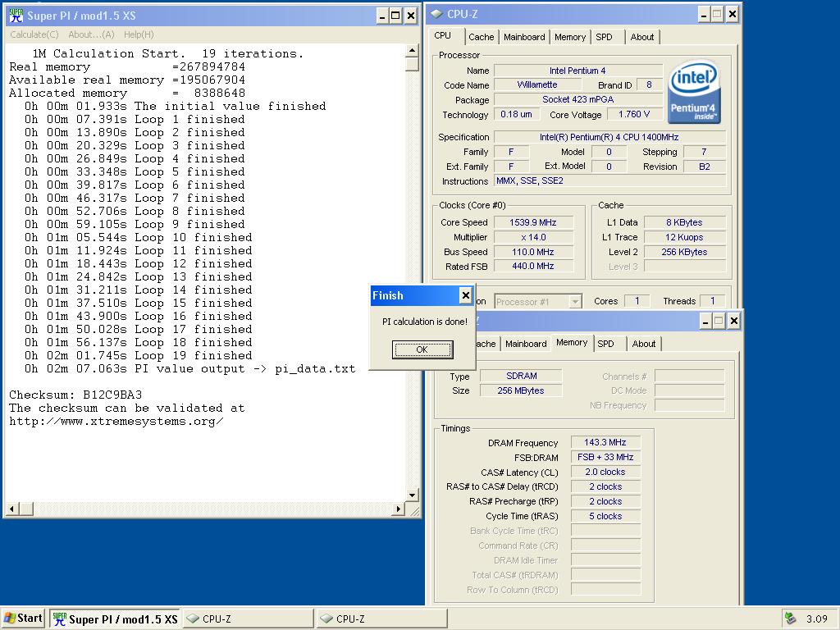Click the Checksum B12C9BA3 line

click(x=75, y=395)
